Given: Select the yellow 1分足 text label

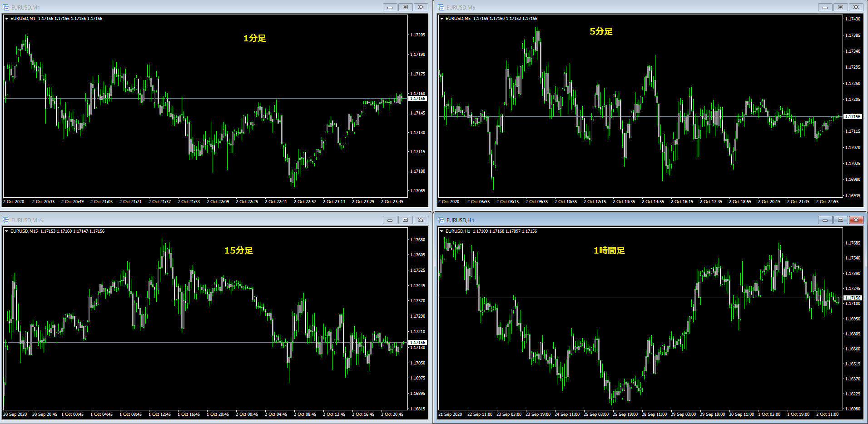Looking at the screenshot, I should click(255, 38).
